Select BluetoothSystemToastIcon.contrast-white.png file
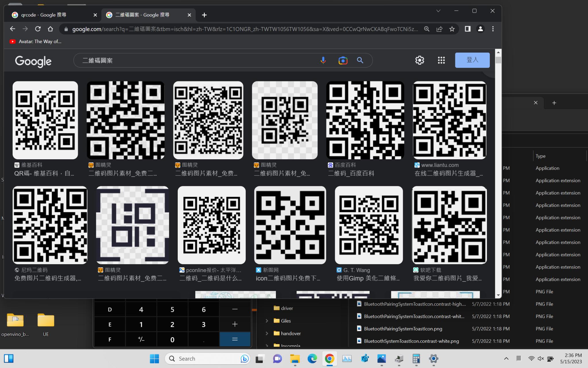Screen dimensions: 588x368 click(411, 341)
